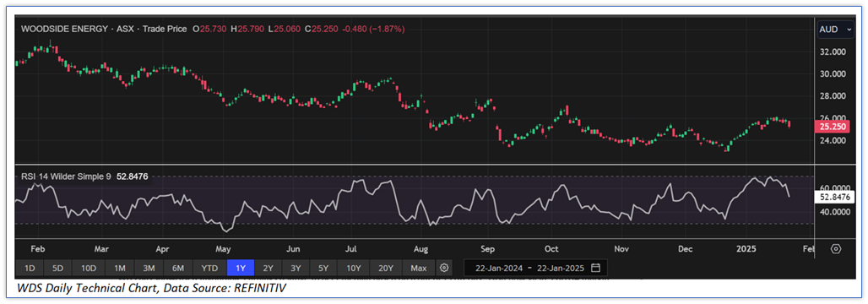868x304 pixels.
Task: Select the 1M time range
Action: [120, 268]
